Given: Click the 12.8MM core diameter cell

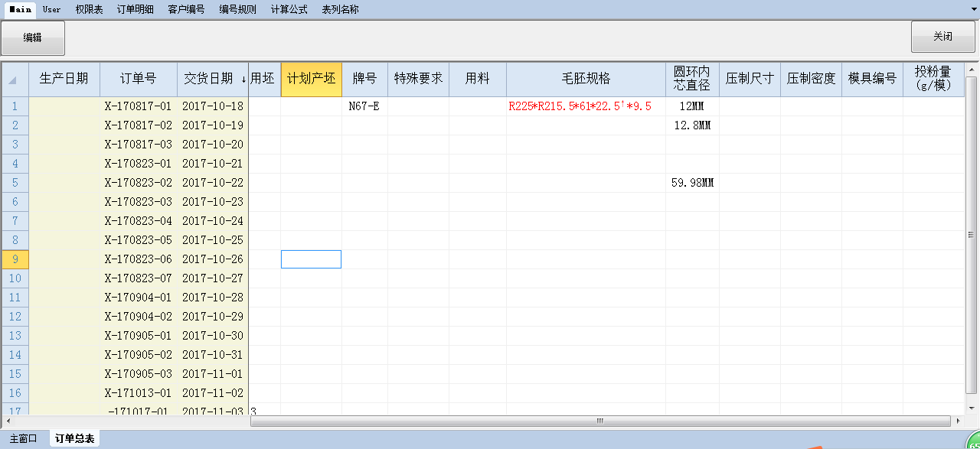Looking at the screenshot, I should 692,125.
